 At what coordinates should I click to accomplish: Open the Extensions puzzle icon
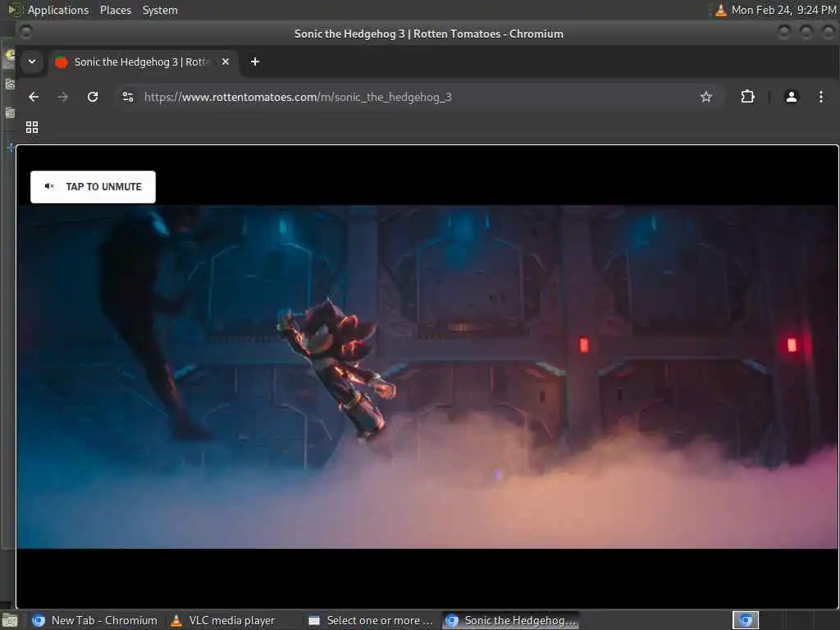click(x=747, y=97)
